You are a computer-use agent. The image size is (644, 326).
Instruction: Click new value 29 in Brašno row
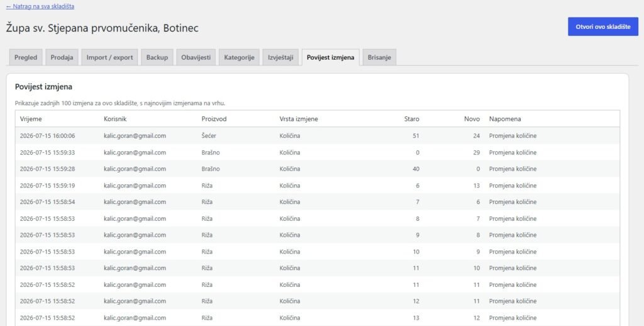(477, 152)
